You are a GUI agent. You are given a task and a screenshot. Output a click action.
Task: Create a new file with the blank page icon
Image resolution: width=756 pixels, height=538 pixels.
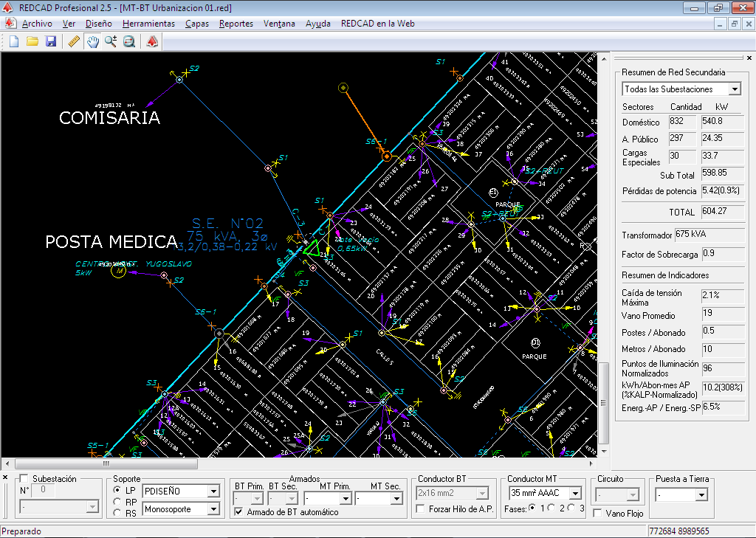(x=14, y=41)
